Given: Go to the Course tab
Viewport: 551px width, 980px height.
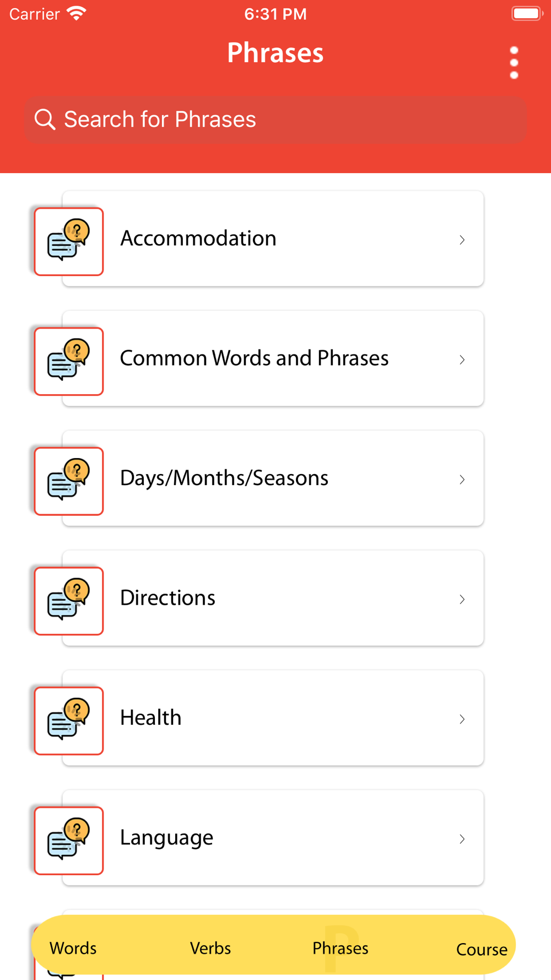Looking at the screenshot, I should coord(482,949).
